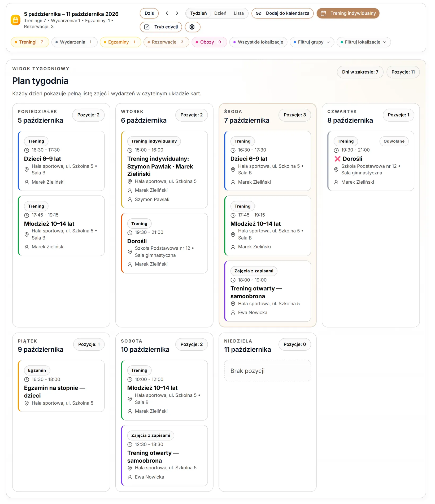Go to previous week arrow
435x504 pixels.
(167, 13)
